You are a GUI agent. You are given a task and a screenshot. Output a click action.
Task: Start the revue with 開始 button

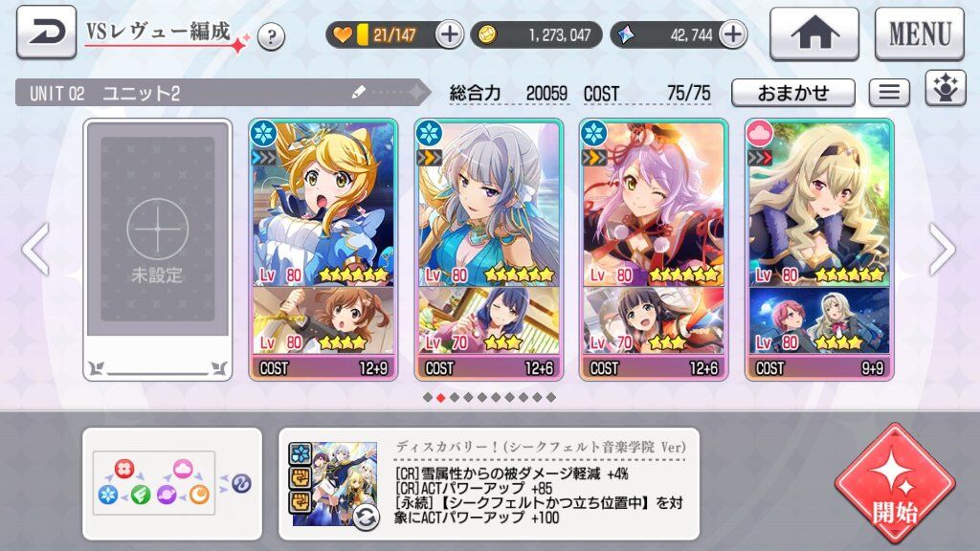tap(895, 484)
